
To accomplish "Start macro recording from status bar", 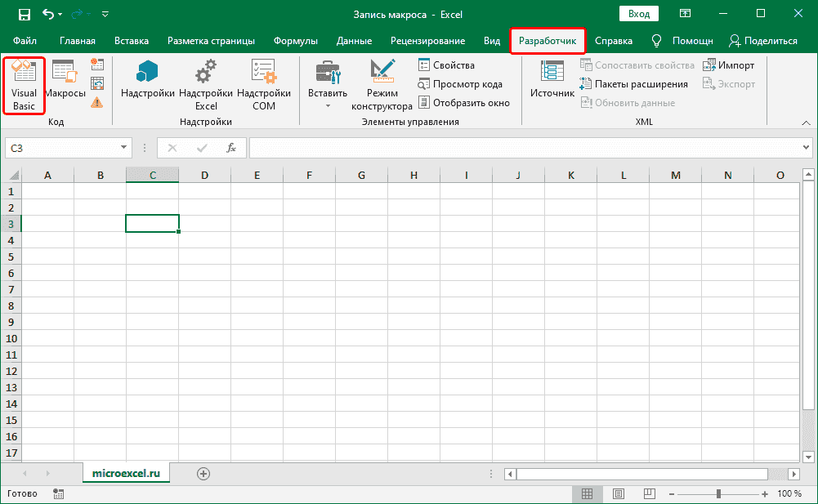I will [x=58, y=493].
